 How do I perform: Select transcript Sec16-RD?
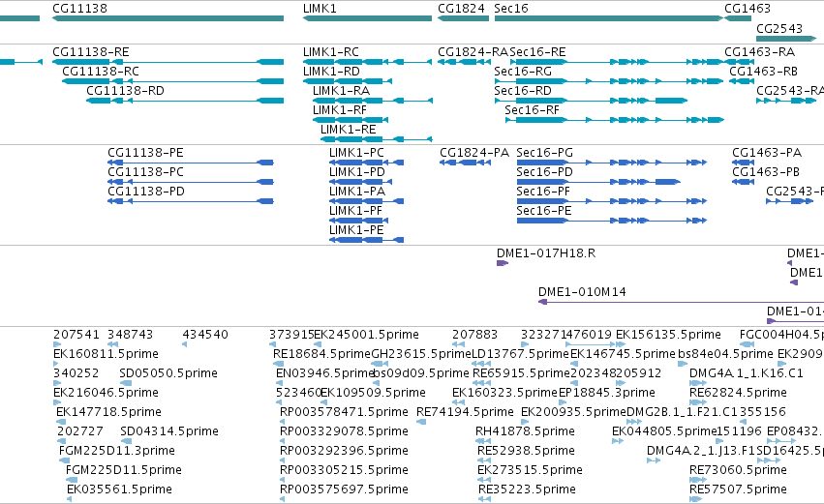tap(523, 91)
